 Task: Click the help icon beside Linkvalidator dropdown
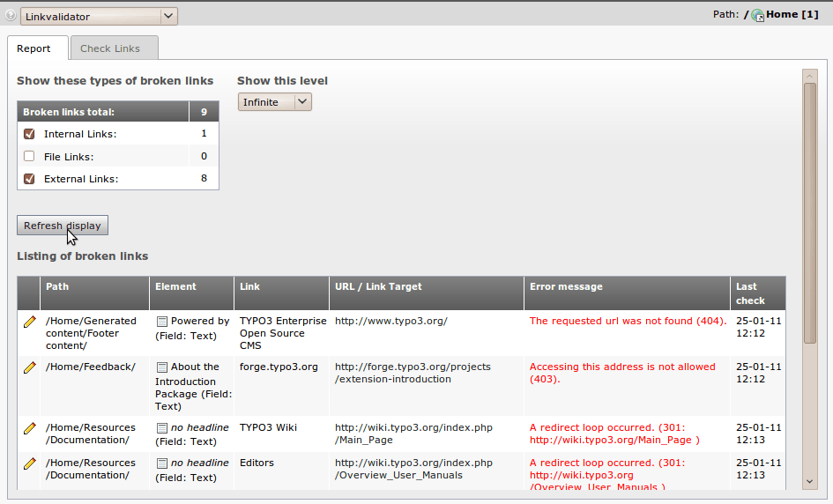tap(11, 16)
